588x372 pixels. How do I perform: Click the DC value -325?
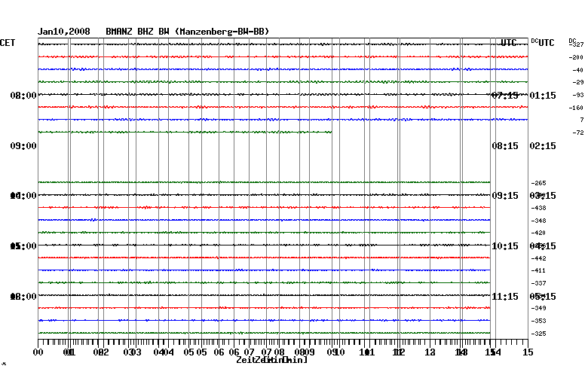tap(538, 334)
